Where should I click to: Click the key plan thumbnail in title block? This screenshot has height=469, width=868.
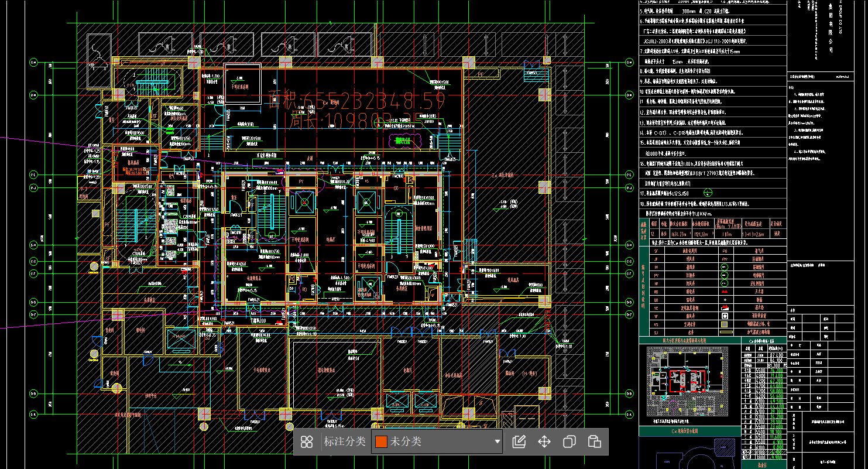pos(687,381)
